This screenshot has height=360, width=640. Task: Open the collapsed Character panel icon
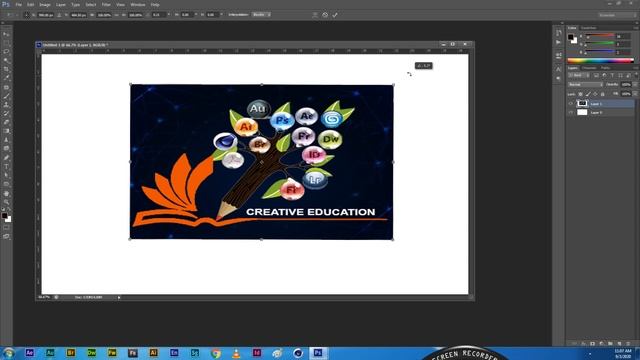[x=559, y=69]
